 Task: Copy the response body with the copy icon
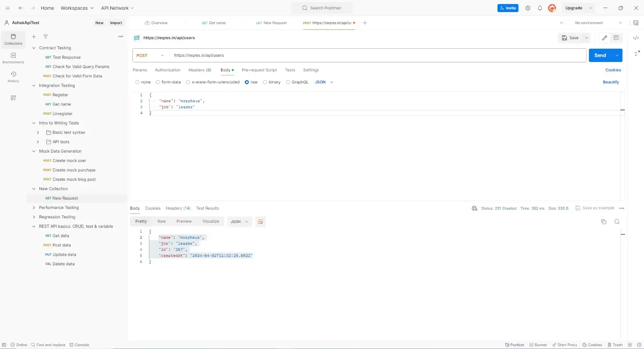tap(603, 222)
